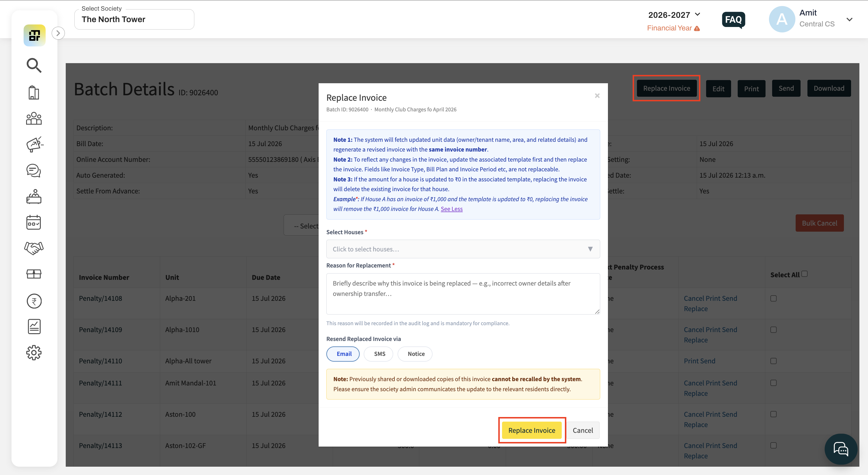868x475 pixels.
Task: Click the Print batch button
Action: coord(751,89)
